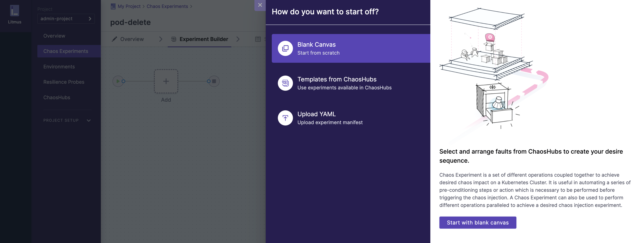The image size is (644, 243).
Task: Open the admin-project selector
Action: [66, 19]
